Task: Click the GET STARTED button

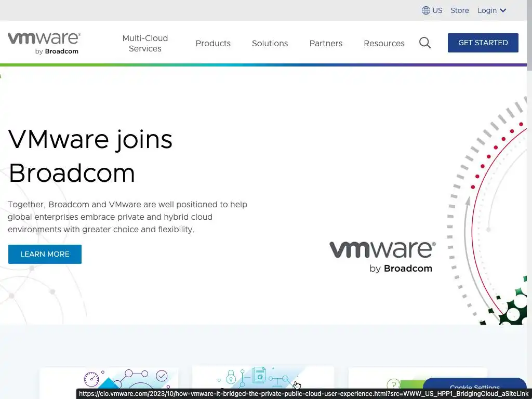Action: (x=483, y=43)
